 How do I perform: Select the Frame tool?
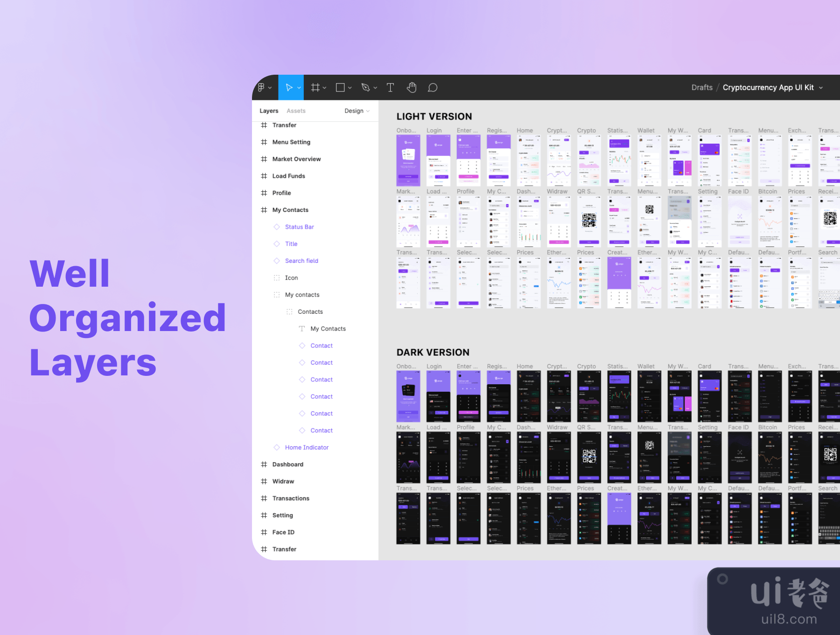click(x=315, y=87)
